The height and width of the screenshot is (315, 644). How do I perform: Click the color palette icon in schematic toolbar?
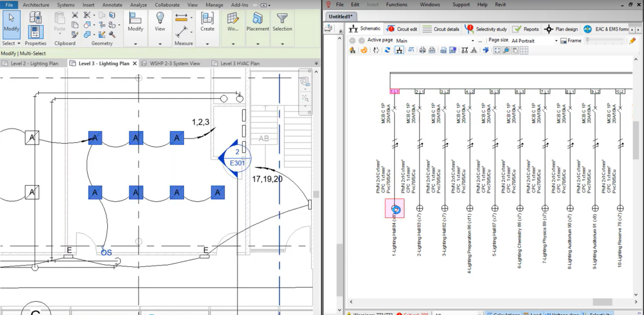pyautogui.click(x=364, y=50)
